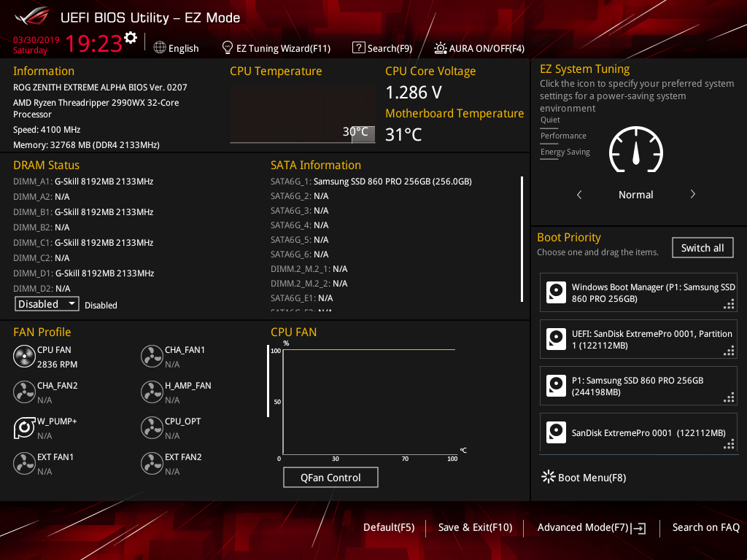Select the Energy Saving tuning mode
This screenshot has width=747, height=560.
[565, 152]
